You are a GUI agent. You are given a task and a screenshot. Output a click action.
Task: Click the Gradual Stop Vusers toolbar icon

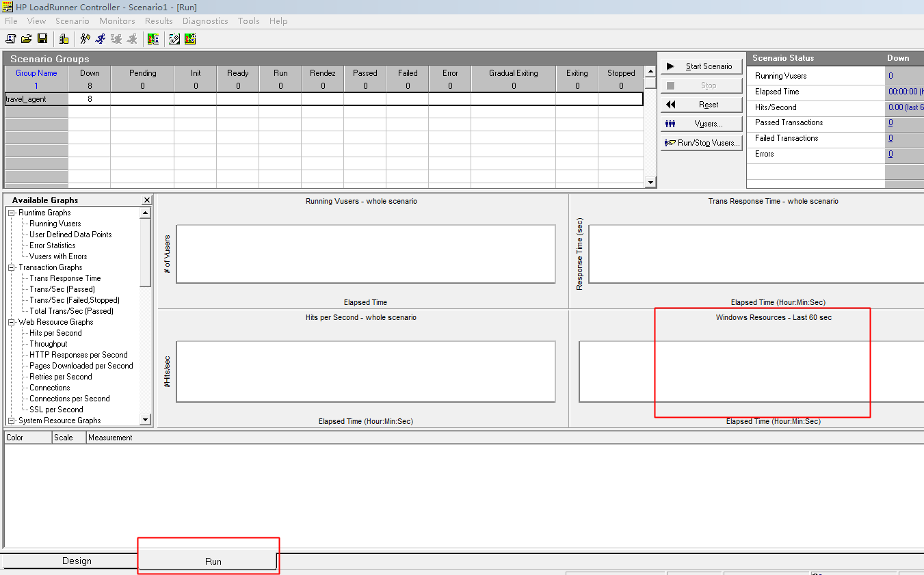[x=116, y=39]
